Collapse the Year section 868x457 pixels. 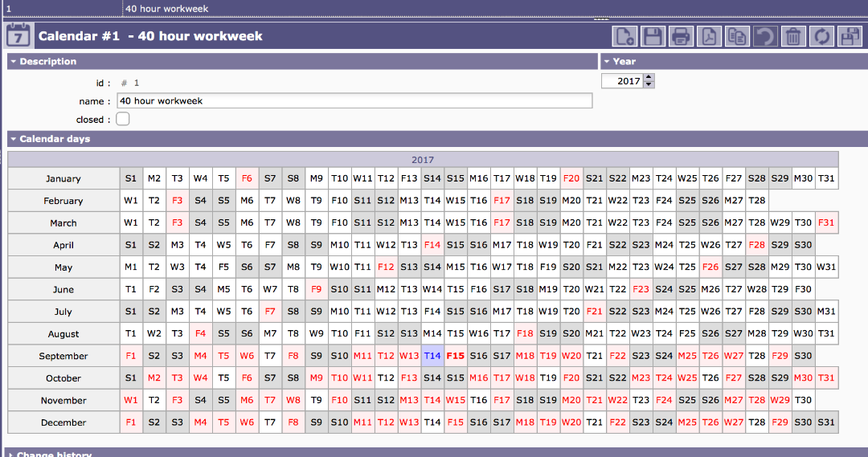coord(607,62)
